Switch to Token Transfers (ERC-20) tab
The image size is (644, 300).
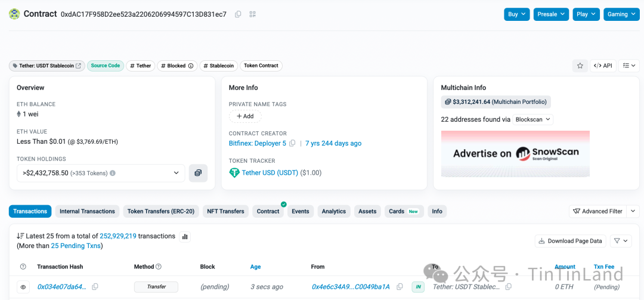161,211
